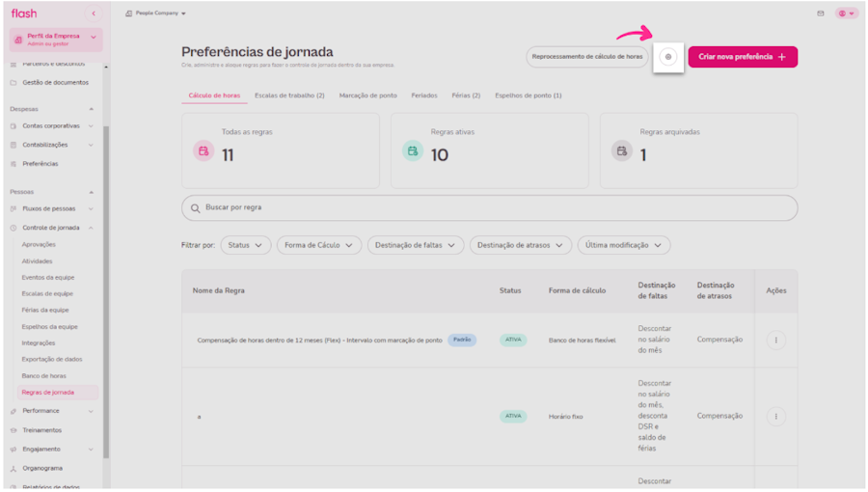Click the Gestão de documentos folder icon
868x492 pixels.
(x=14, y=82)
